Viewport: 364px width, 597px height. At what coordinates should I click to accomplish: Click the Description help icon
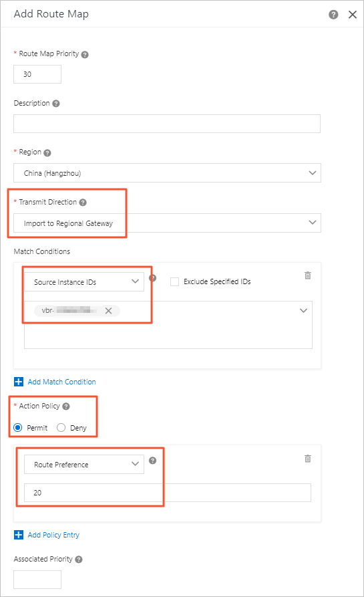click(56, 104)
